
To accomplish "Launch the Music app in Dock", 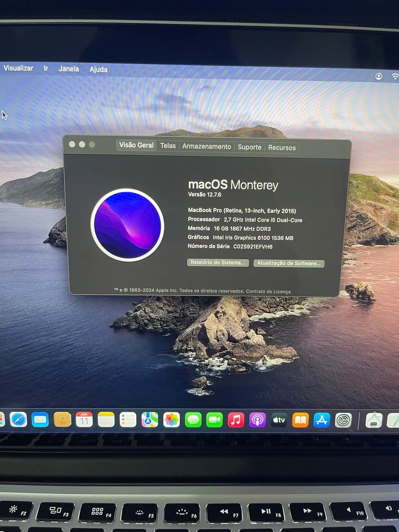I will [236, 420].
